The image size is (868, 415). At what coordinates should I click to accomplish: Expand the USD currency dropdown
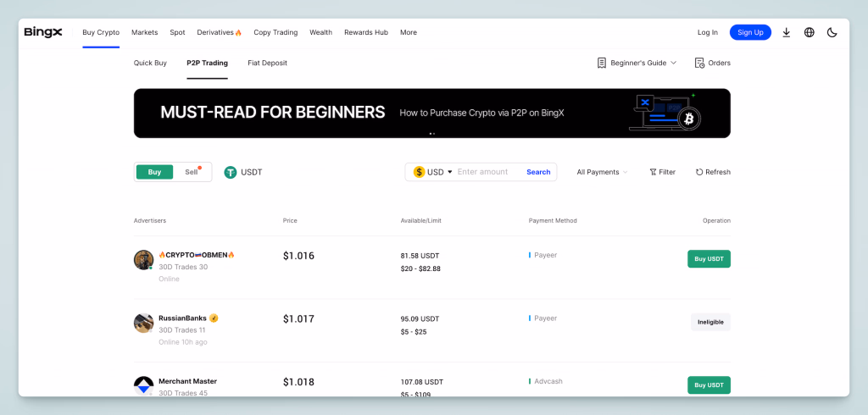point(433,172)
